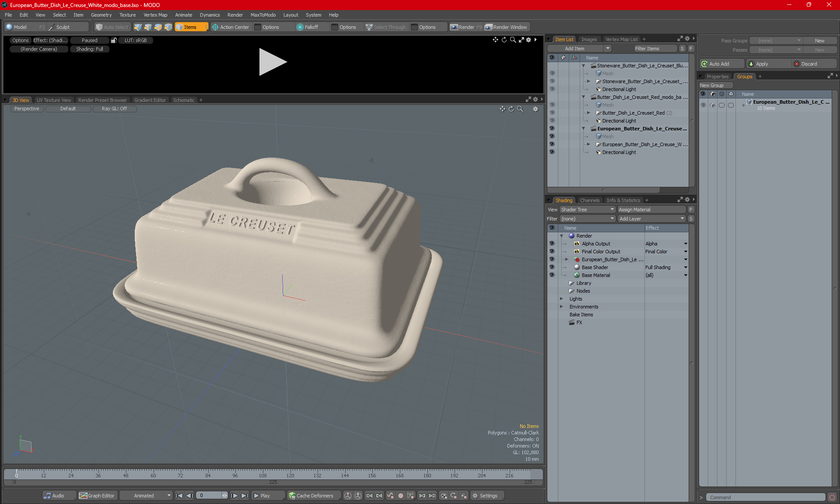Toggle visibility of Stoneware_Butter_Dish Mesh
Screen dimensions: 840x504
coord(552,73)
